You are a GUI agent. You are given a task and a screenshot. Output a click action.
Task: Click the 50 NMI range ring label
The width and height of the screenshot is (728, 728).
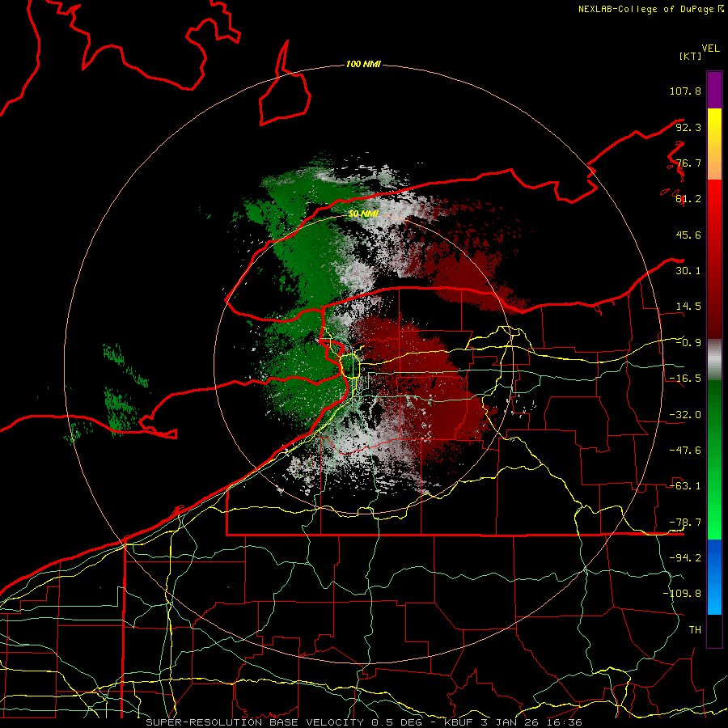click(363, 214)
